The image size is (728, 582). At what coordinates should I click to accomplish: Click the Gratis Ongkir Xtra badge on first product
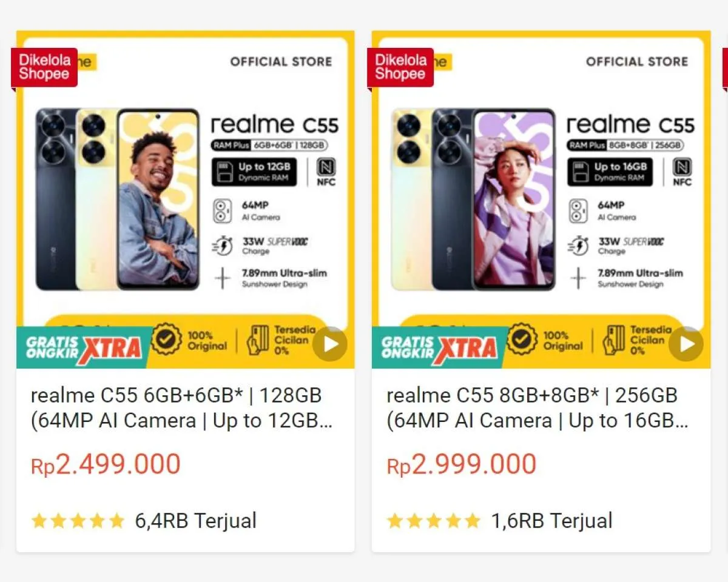pyautogui.click(x=84, y=347)
